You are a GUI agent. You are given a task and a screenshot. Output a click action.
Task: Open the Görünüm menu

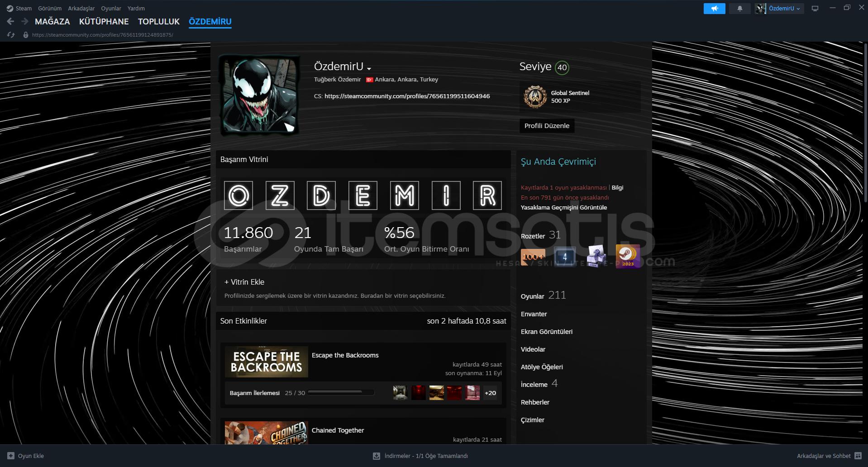click(50, 8)
